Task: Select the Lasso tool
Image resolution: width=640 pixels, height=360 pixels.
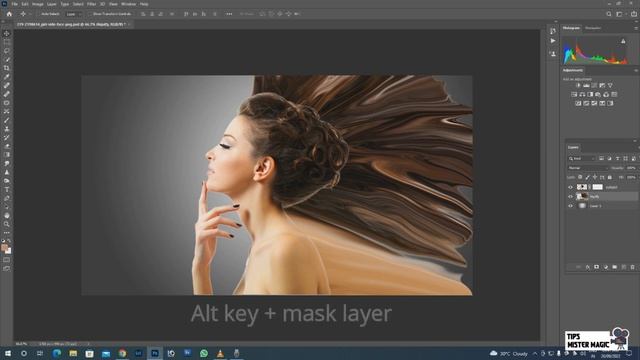Action: pos(7,51)
